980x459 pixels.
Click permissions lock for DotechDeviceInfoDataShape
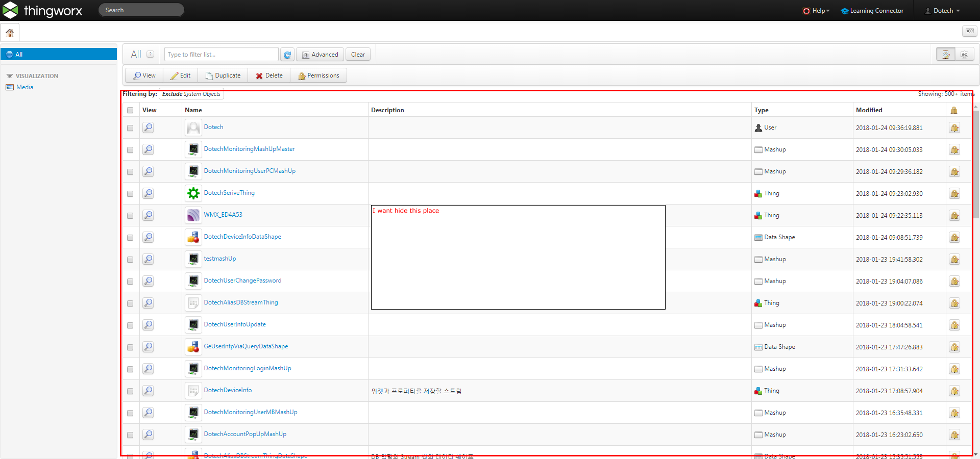pos(954,238)
